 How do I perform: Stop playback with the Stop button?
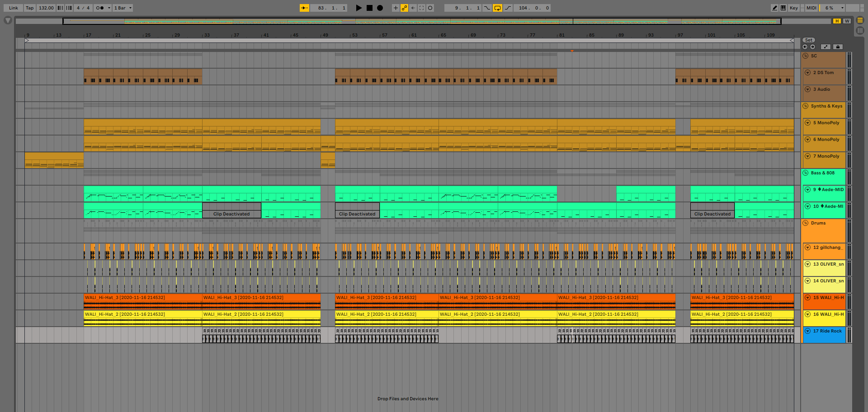click(x=369, y=8)
